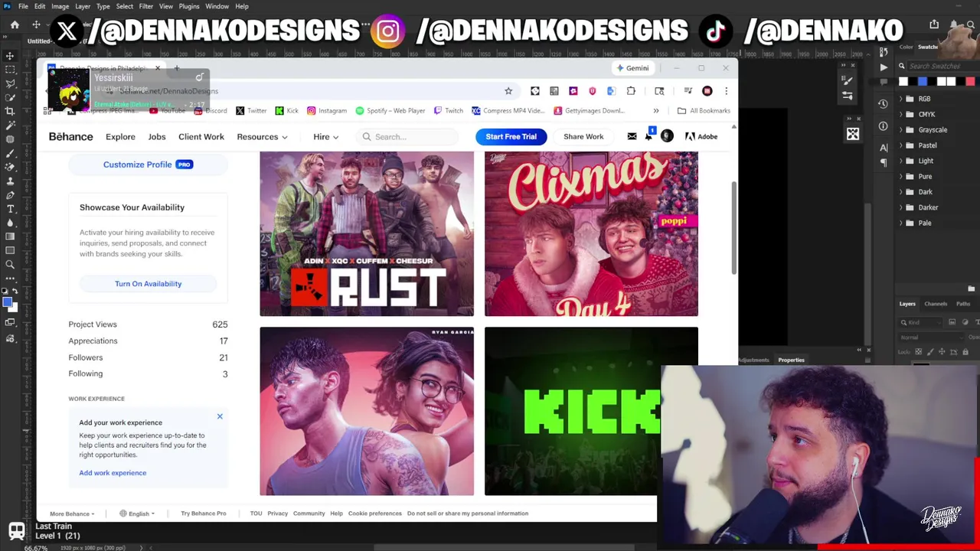Open the Hire dropdown on Behance
Screen dimensions: 980x551
click(x=325, y=137)
